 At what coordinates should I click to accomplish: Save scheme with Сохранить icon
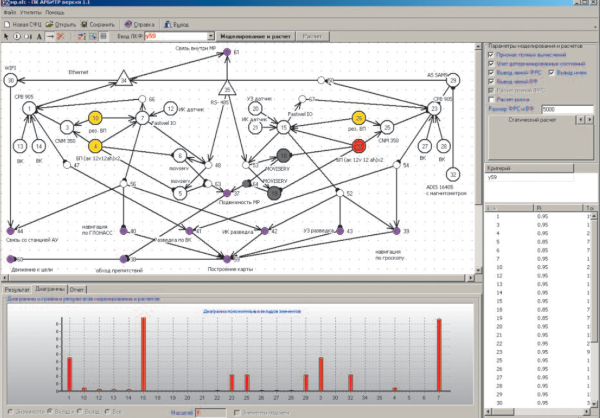pyautogui.click(x=84, y=24)
